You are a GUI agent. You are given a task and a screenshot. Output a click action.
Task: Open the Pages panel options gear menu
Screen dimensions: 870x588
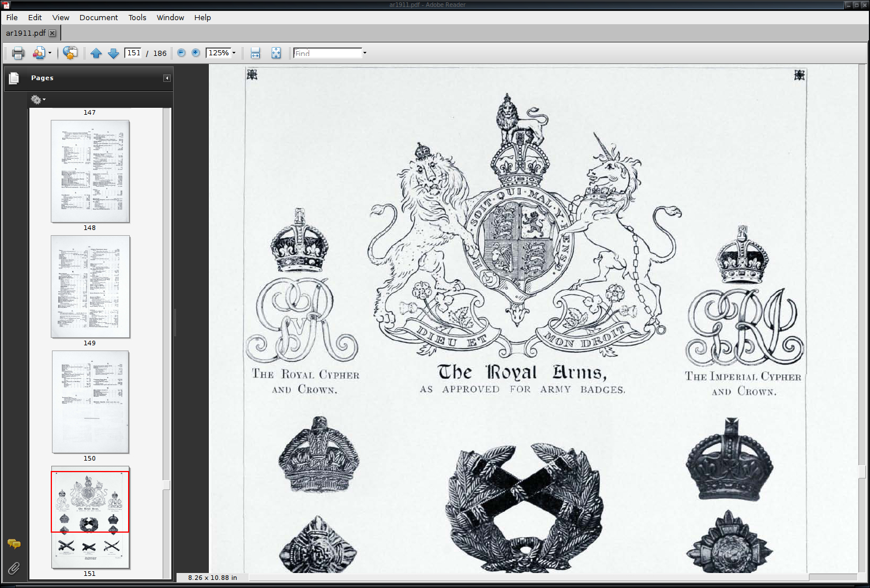click(38, 100)
